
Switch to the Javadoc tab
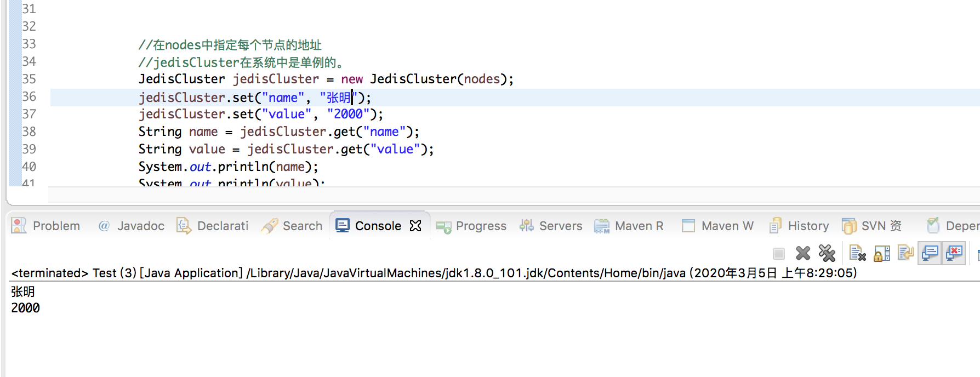(131, 226)
